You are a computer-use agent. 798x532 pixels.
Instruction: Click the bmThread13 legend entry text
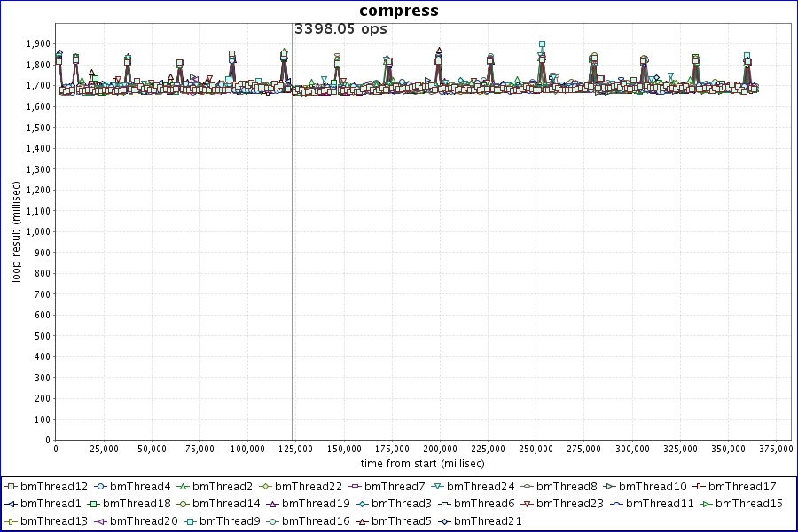(x=54, y=521)
